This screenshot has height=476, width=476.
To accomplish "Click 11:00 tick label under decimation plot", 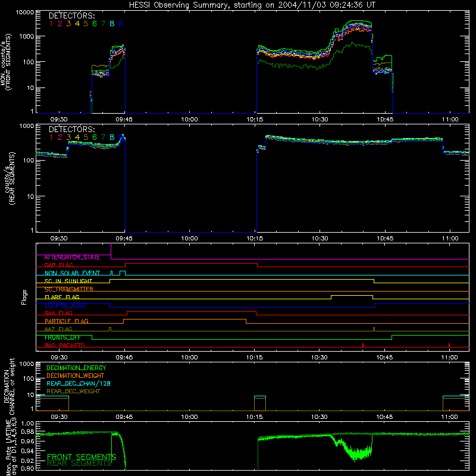I will click(450, 417).
